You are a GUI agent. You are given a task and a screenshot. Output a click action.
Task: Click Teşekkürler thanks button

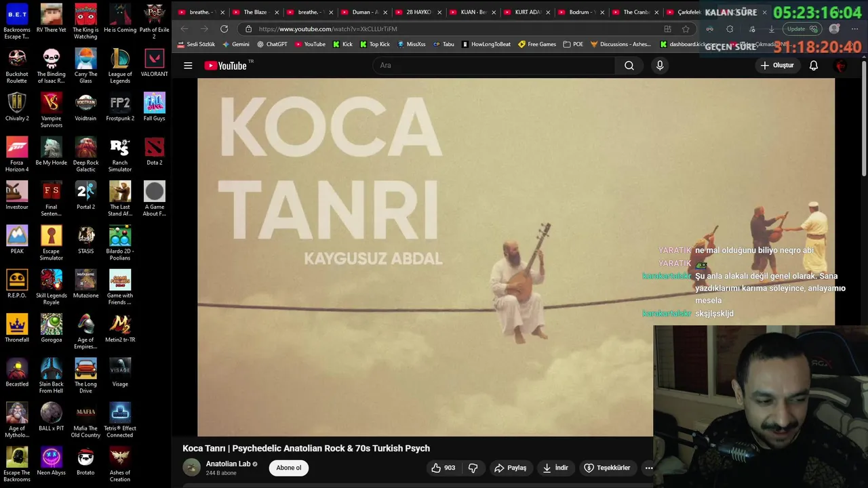tap(608, 468)
